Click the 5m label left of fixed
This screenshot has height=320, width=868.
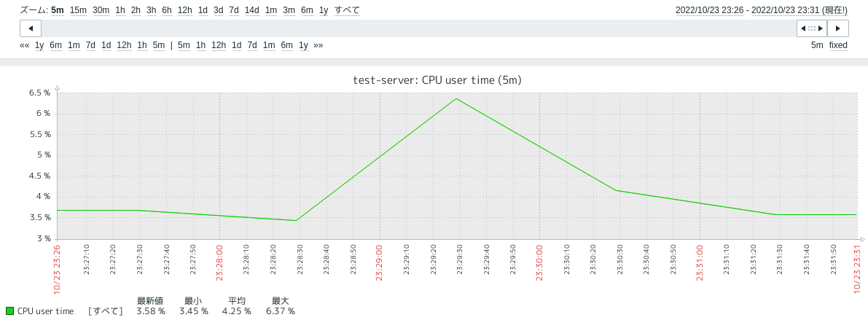(x=817, y=45)
